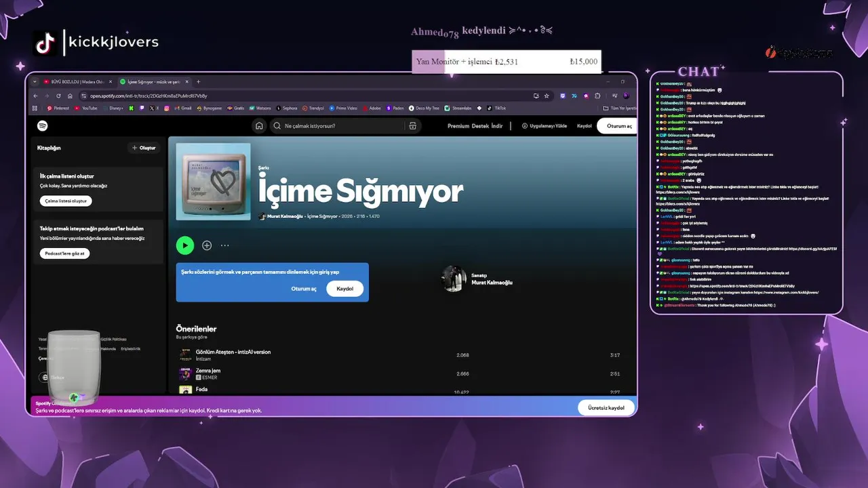Click the İndir link in Spotify header
The height and width of the screenshot is (488, 868).
click(497, 126)
